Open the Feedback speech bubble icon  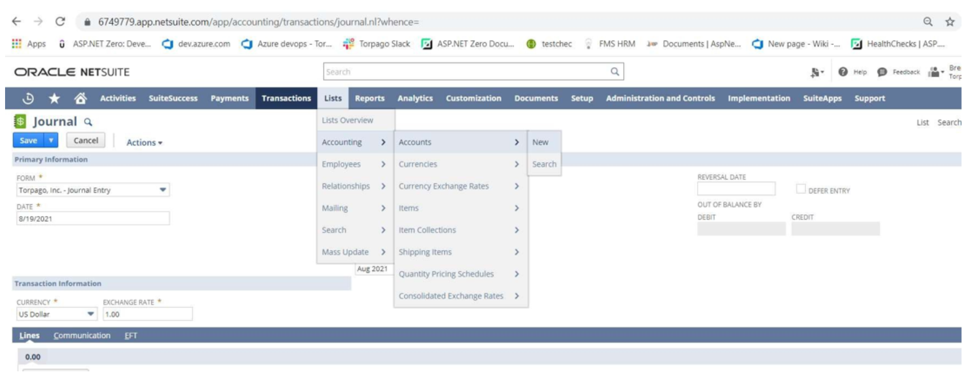pos(882,72)
